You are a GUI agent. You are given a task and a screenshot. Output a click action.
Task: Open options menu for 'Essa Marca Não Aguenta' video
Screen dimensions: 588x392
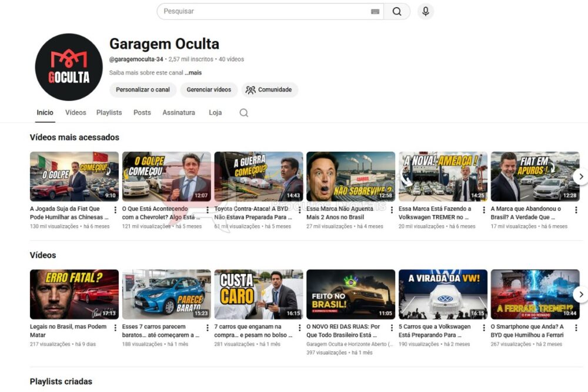pos(392,210)
